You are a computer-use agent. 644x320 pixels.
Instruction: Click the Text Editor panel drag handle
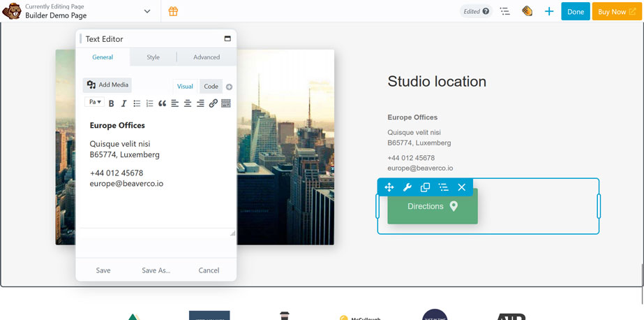81,38
